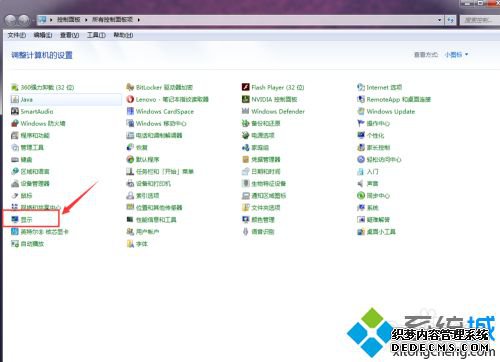The width and height of the screenshot is (500, 362).
Task: Open the Windows Defender icon
Action: (x=246, y=111)
